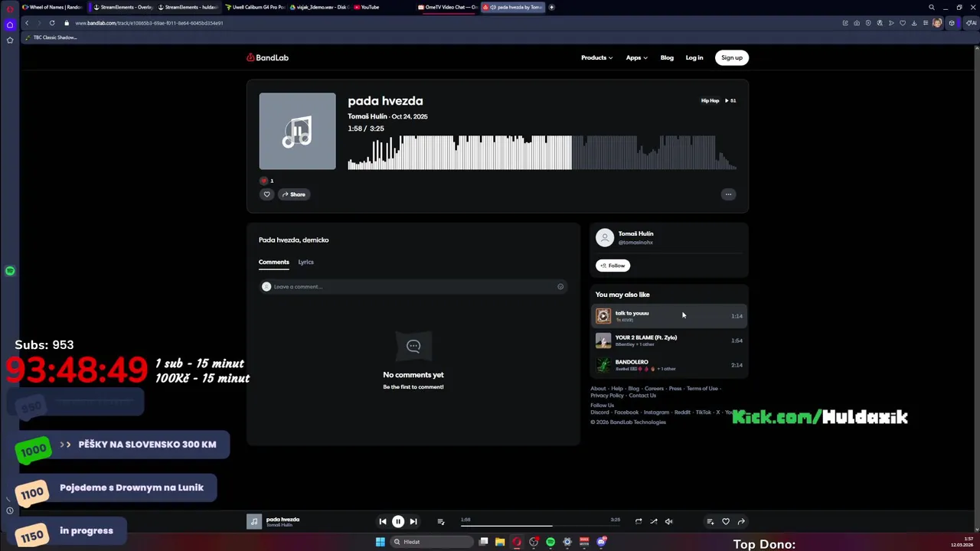Open Discord from Windows taskbar
The height and width of the screenshot is (551, 980).
pyautogui.click(x=601, y=542)
